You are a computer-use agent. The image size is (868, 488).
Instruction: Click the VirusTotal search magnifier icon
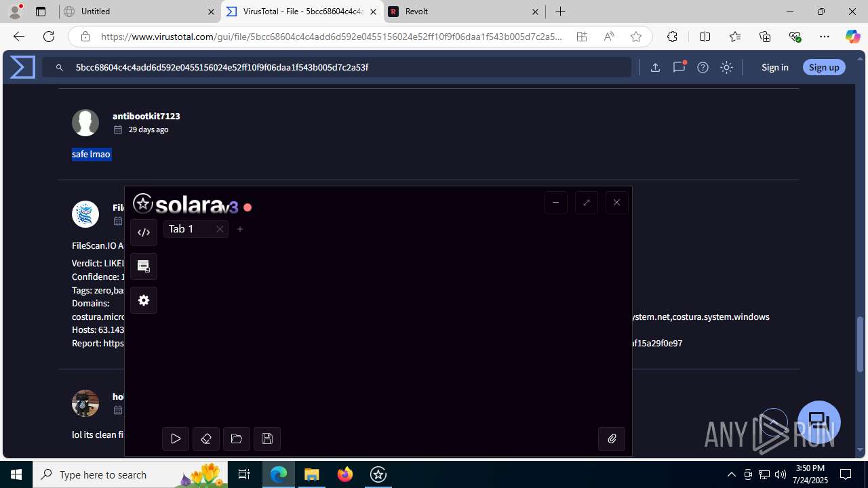(60, 68)
